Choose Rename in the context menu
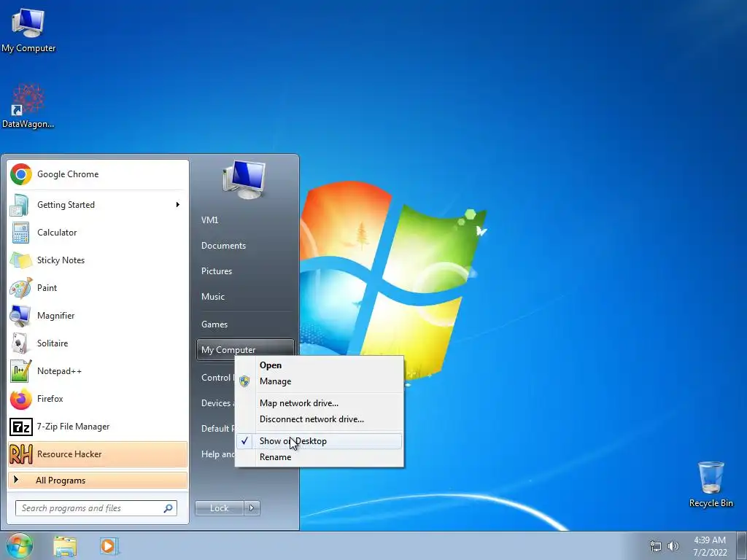The height and width of the screenshot is (560, 747). [320, 457]
